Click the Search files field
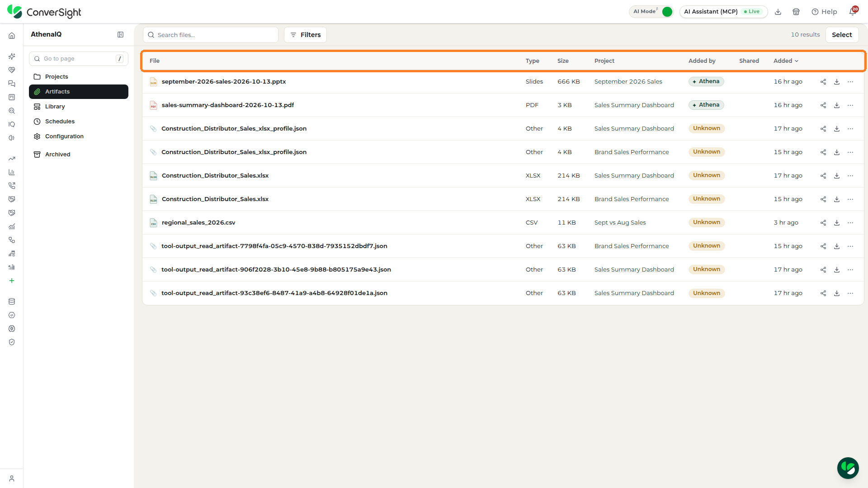This screenshot has height=488, width=868. (x=211, y=35)
